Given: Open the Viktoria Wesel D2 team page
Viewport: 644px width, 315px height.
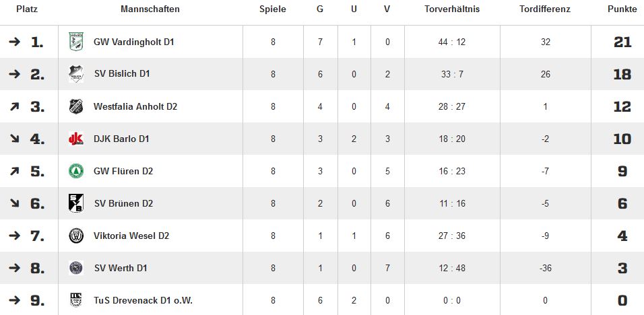Looking at the screenshot, I should coord(131,236).
